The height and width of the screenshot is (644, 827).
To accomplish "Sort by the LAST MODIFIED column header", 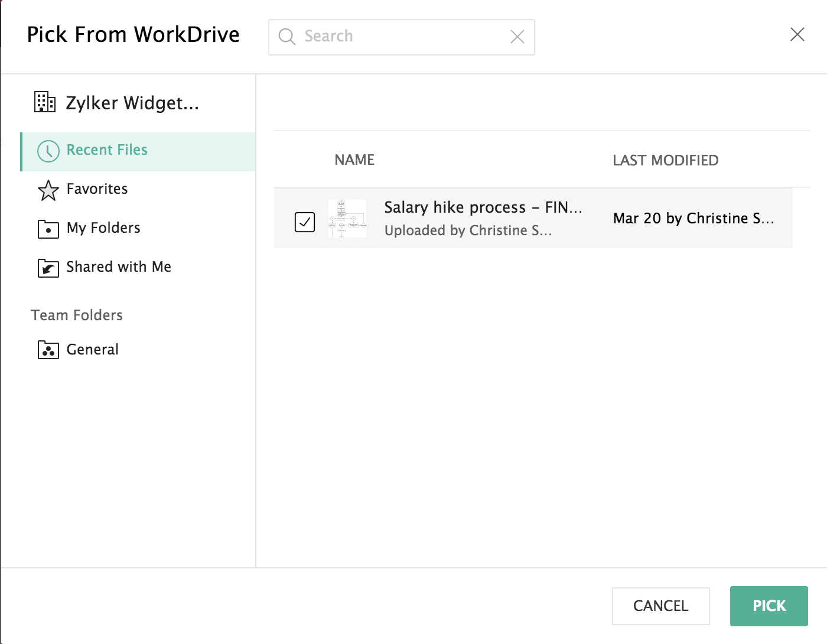I will coord(665,160).
